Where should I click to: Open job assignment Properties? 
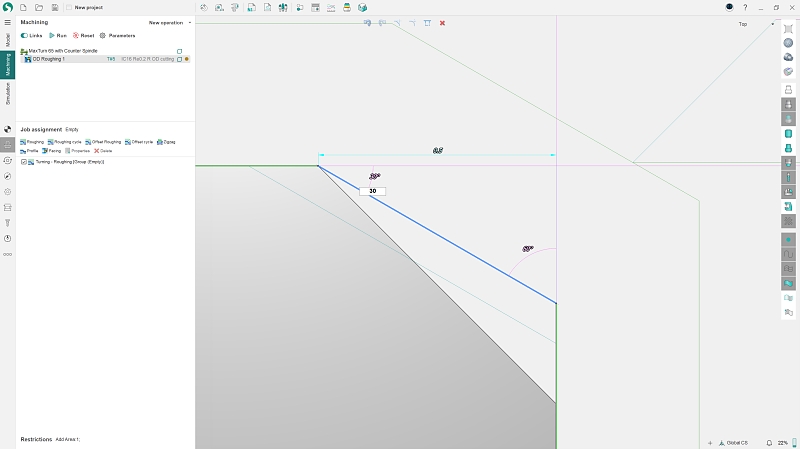click(x=77, y=151)
